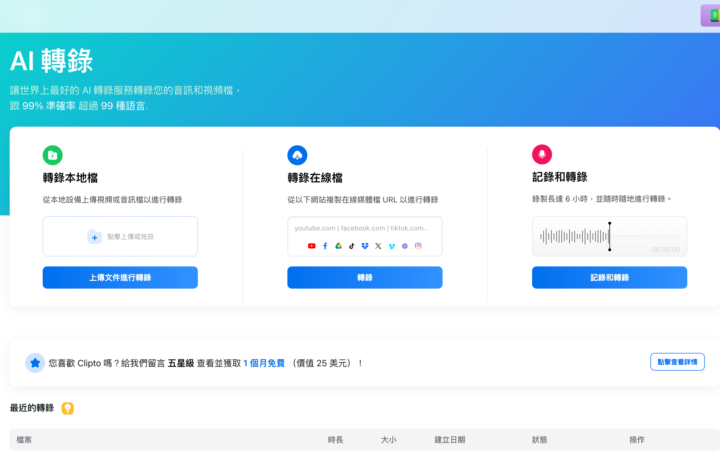Click the 時長 column header
This screenshot has height=458, width=720.
336,440
